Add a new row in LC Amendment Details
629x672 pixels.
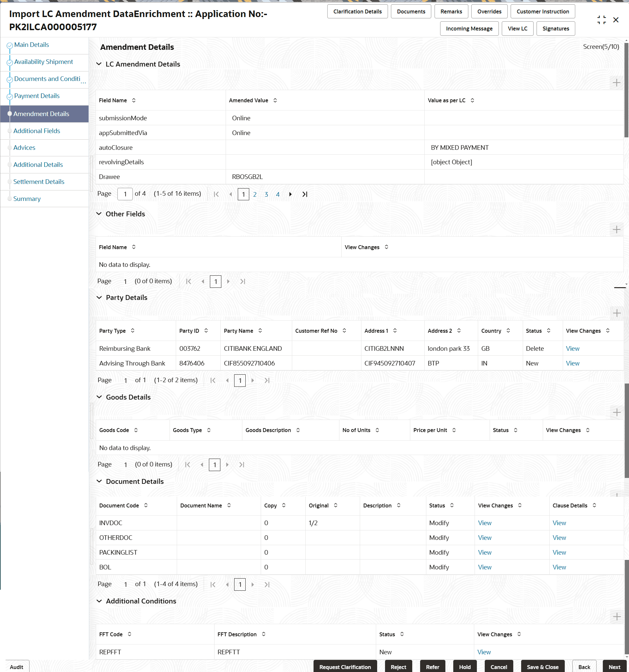pos(617,82)
